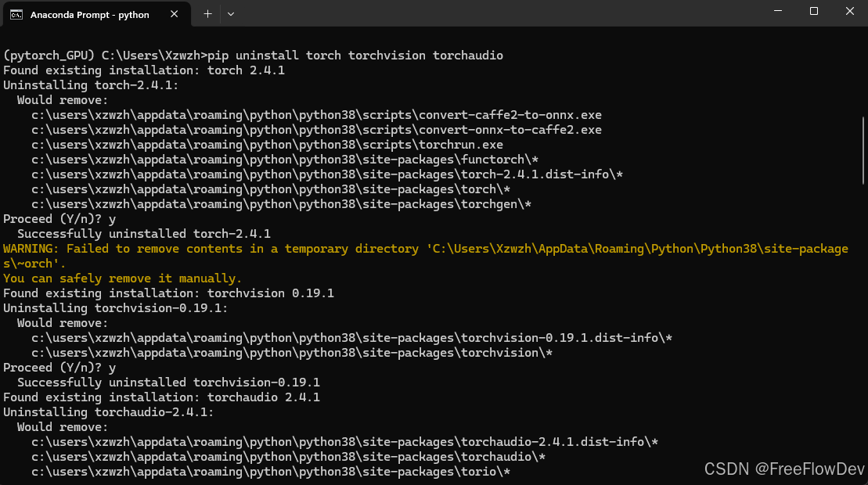The image size is (868, 485).
Task: Click the convert-onnx-to-caffe2.exe path
Action: click(x=316, y=130)
